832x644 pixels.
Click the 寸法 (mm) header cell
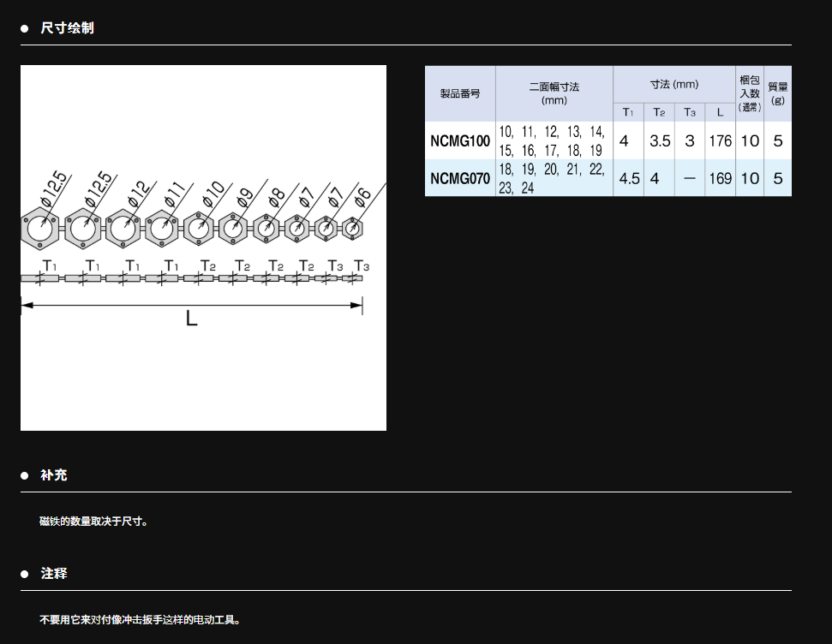[673, 84]
